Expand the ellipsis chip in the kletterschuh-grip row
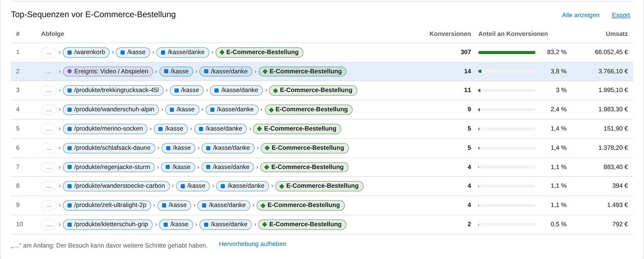Screen dimensions: 644x259 (x=49, y=224)
